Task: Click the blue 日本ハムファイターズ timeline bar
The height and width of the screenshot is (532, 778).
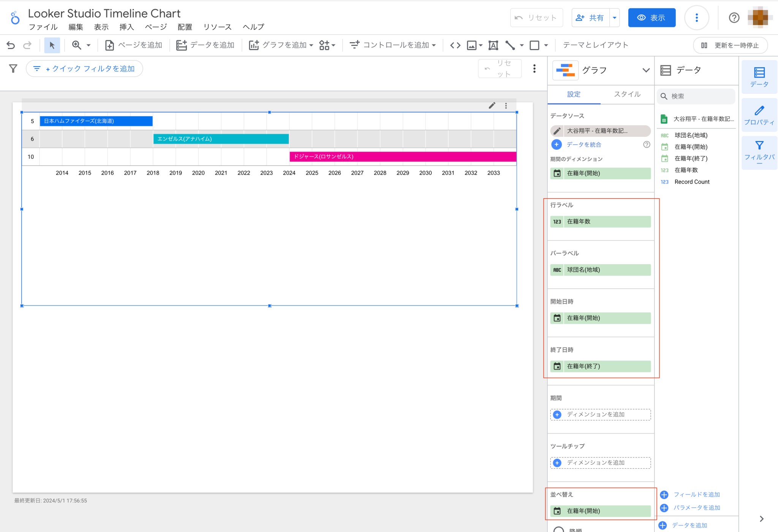Action: click(96, 121)
